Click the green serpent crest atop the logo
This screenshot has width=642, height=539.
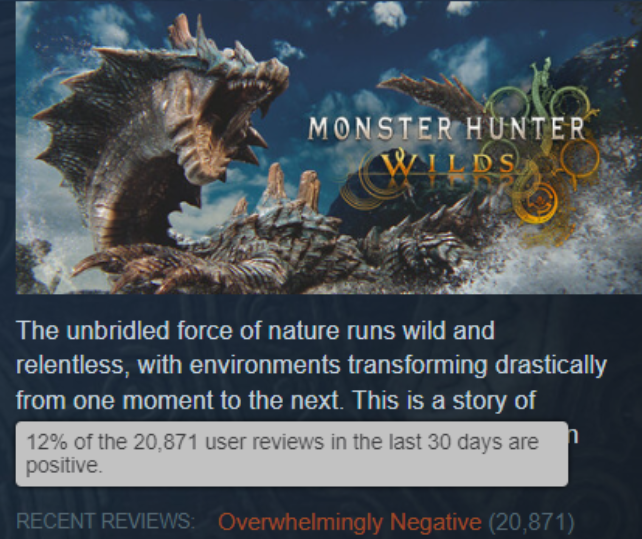click(x=543, y=87)
